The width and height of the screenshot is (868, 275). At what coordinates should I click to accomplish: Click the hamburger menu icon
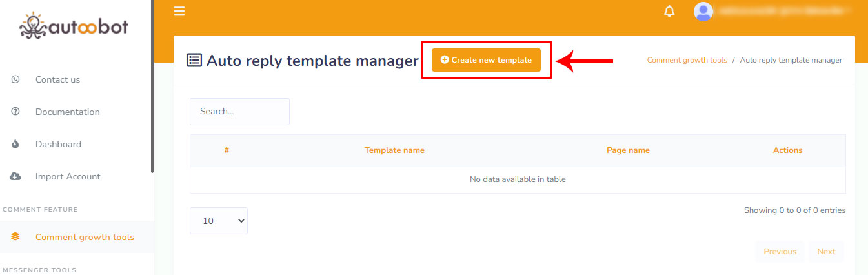(x=179, y=11)
